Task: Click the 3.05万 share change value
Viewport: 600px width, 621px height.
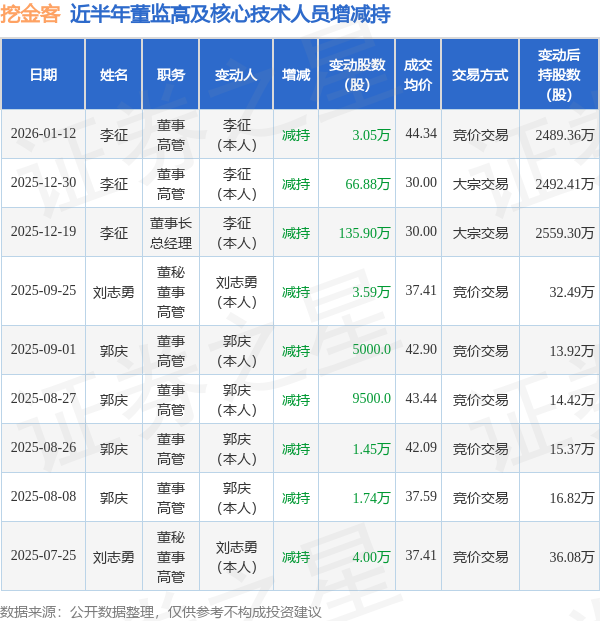Action: point(371,135)
